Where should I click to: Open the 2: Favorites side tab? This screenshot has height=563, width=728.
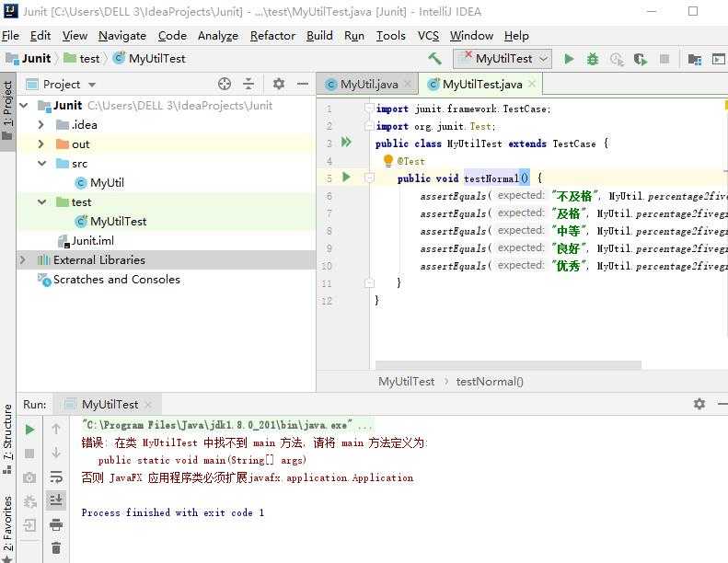(x=8, y=528)
